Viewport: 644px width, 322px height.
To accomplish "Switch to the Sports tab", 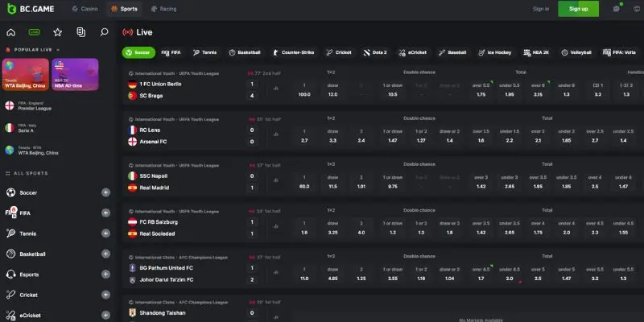I will click(124, 9).
